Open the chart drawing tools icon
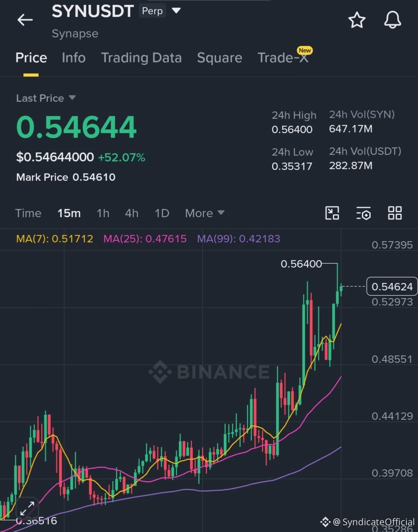Viewport: 418px width, 532px height. 332,213
